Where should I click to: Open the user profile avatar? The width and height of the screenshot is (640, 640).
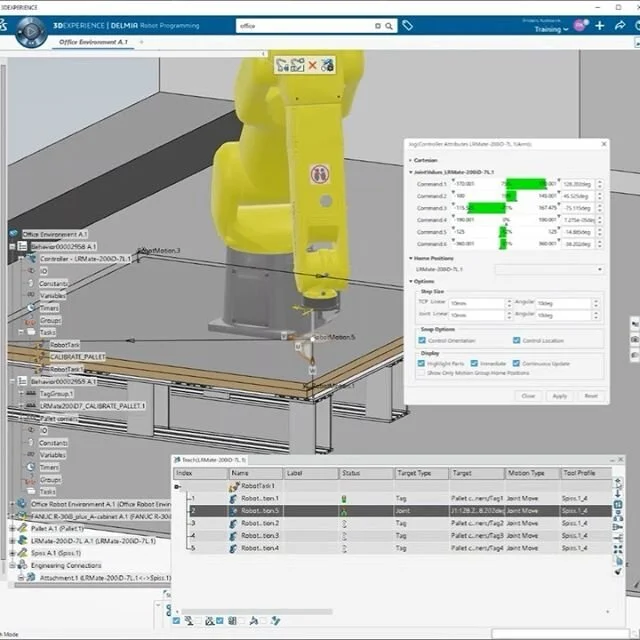(580, 25)
